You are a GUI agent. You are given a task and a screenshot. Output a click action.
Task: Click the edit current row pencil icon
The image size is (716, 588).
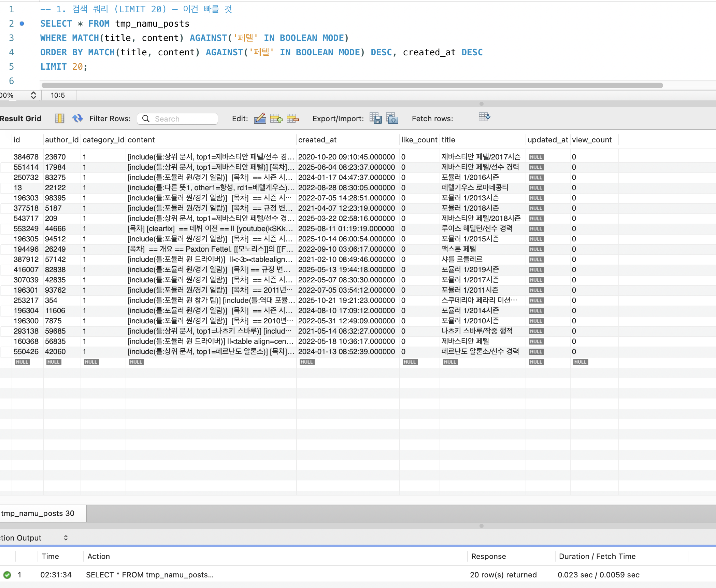(260, 118)
